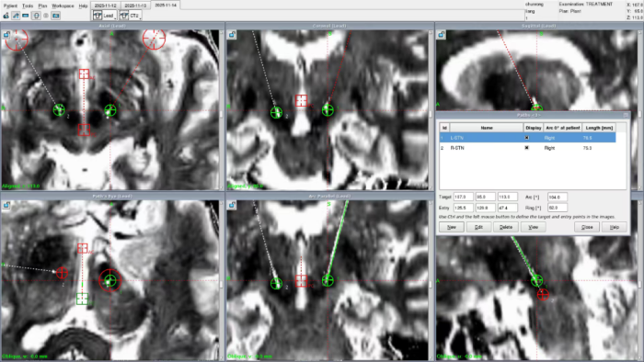Click the patient icon in the toolbar
644x362 pixels.
(6, 16)
